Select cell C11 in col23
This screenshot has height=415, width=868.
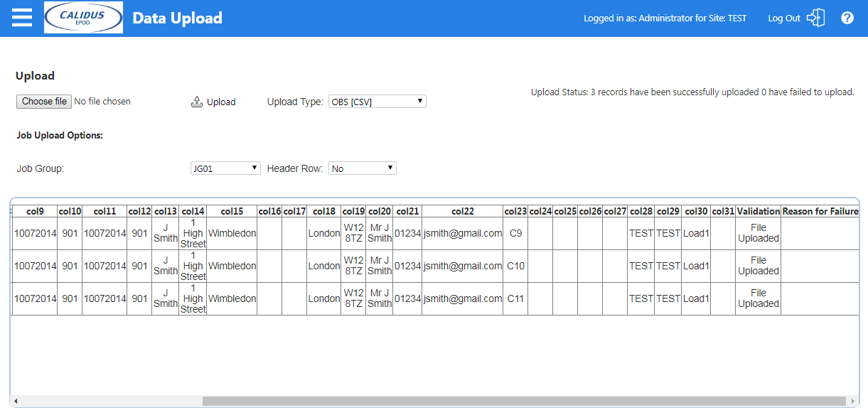[515, 298]
